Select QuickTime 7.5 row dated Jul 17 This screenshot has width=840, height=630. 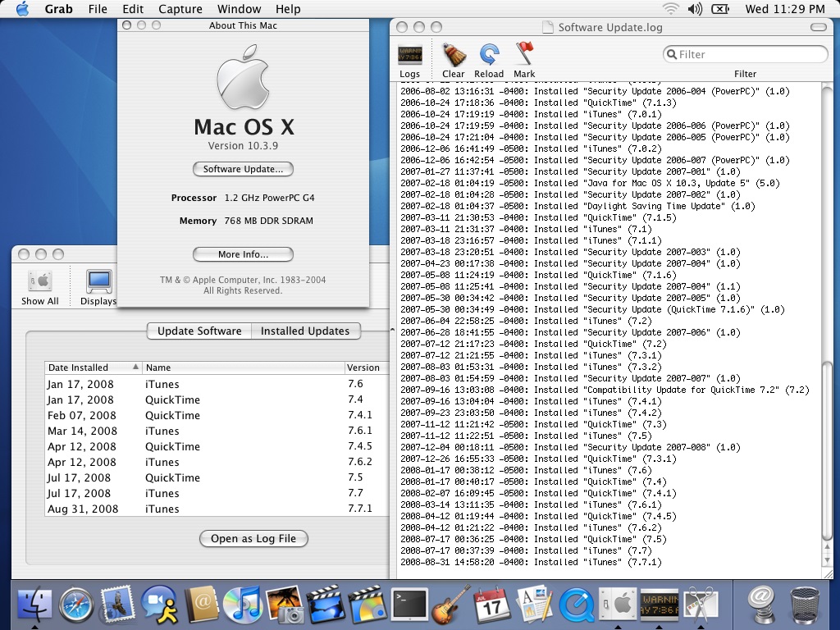point(217,477)
